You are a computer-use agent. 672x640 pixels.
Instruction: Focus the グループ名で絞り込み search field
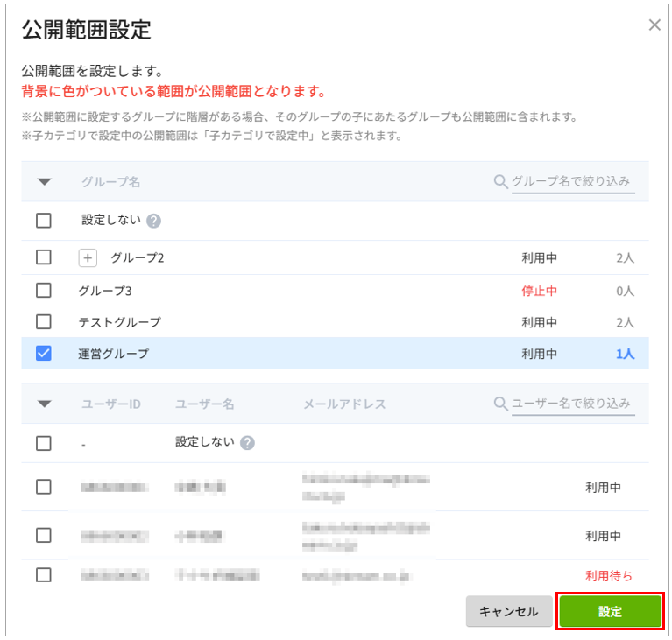(x=572, y=181)
